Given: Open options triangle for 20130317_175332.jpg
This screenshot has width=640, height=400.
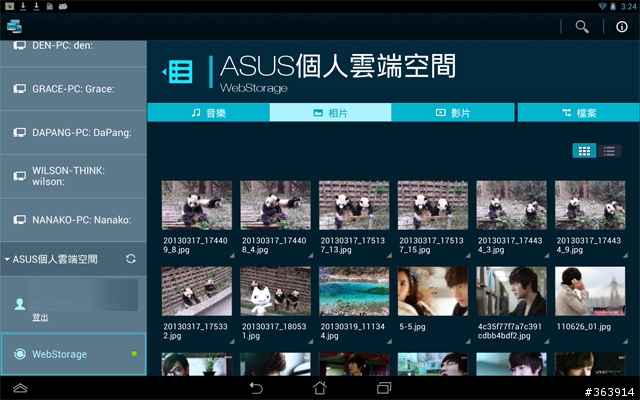Looking at the screenshot, I should 232,341.
